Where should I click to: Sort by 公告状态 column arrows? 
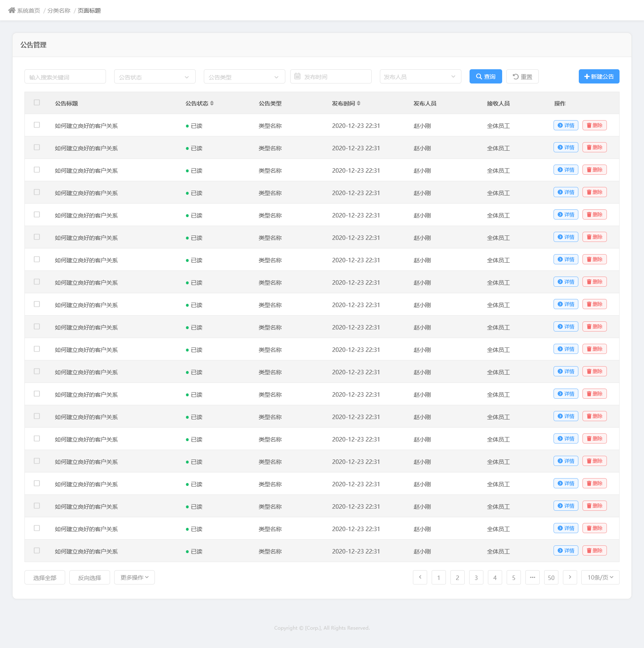[212, 103]
